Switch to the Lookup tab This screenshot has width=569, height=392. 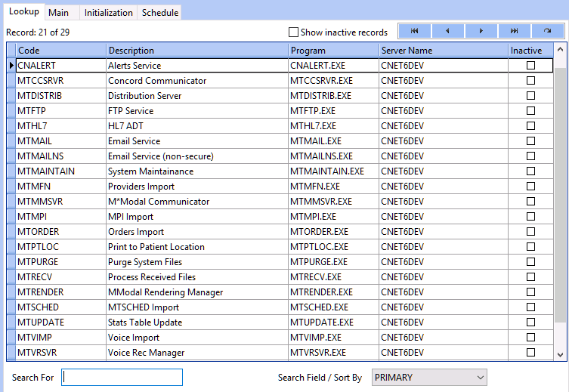click(24, 11)
